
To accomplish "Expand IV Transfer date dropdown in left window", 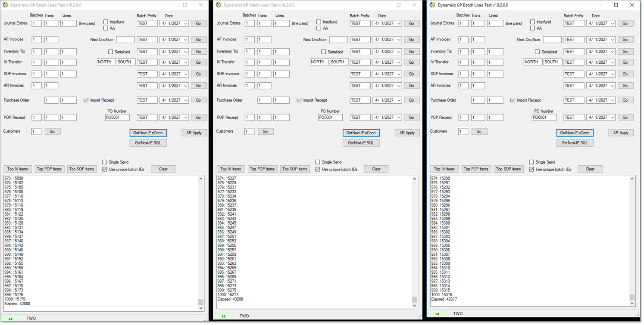I will [186, 62].
